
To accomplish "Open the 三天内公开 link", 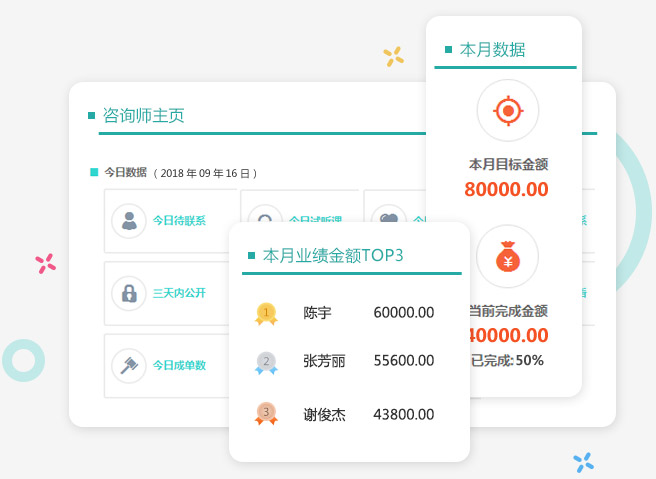I will click(x=179, y=293).
